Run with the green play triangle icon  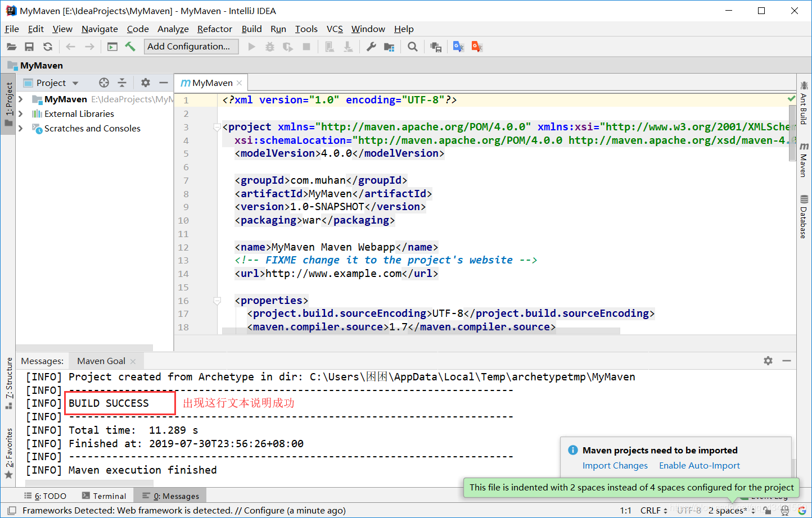point(251,47)
